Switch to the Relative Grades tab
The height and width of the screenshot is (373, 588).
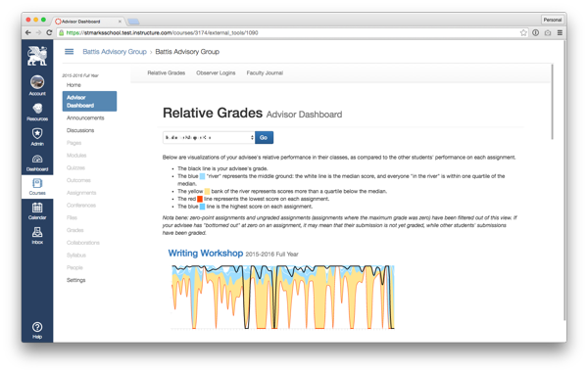point(167,72)
